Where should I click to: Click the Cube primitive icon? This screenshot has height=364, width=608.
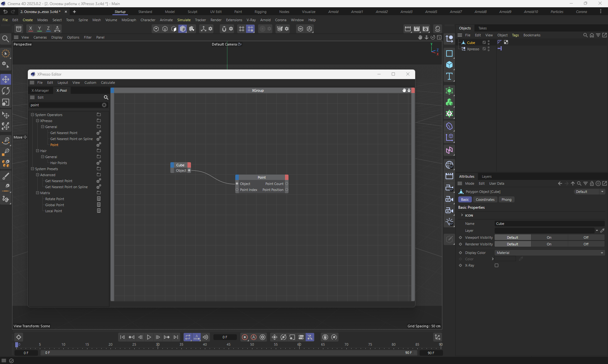click(x=449, y=65)
